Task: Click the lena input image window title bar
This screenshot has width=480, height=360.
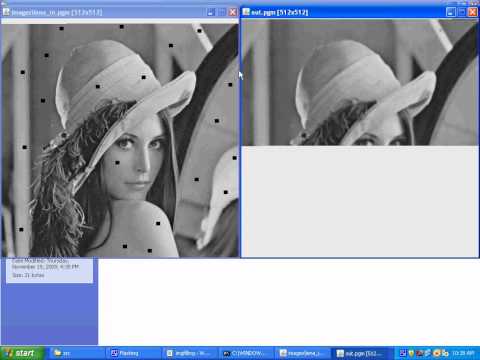Action: [119, 12]
